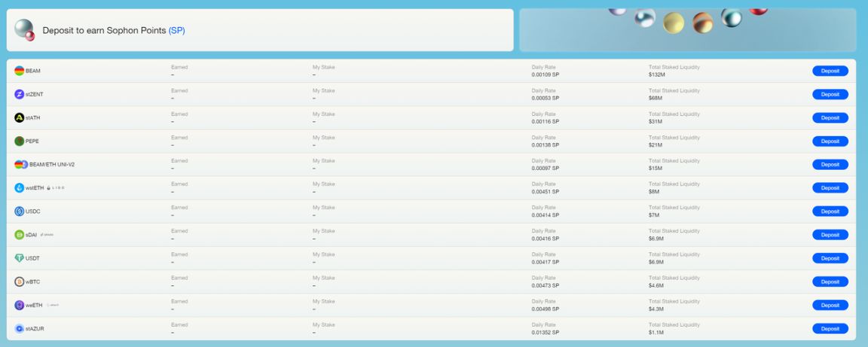This screenshot has height=347, width=868.
Task: Click the stAZUR token icon
Action: point(20,329)
